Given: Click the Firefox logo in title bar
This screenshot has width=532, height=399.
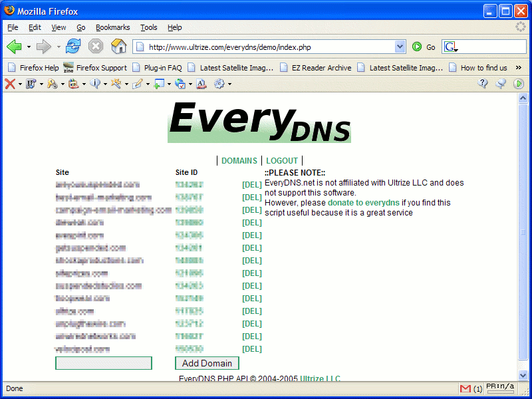Looking at the screenshot, I should [x=9, y=11].
